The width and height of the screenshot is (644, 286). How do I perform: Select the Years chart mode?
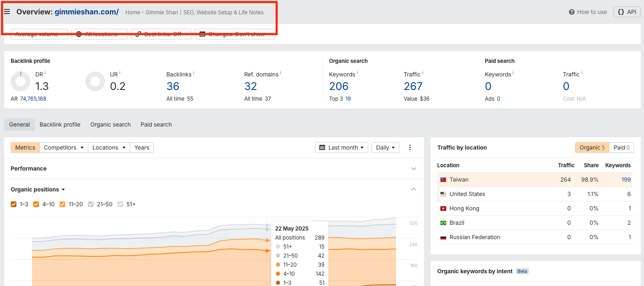click(142, 148)
